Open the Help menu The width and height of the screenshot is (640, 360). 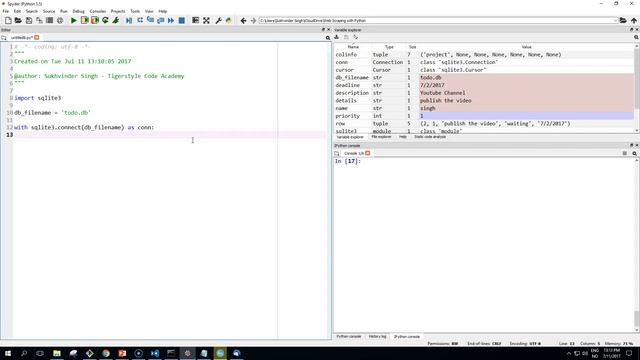coord(162,11)
